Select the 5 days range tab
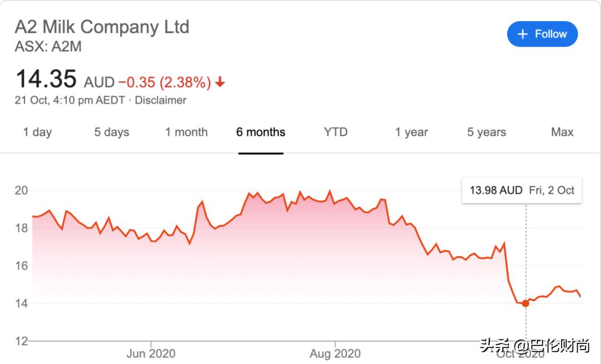The height and width of the screenshot is (364, 601). (111, 132)
